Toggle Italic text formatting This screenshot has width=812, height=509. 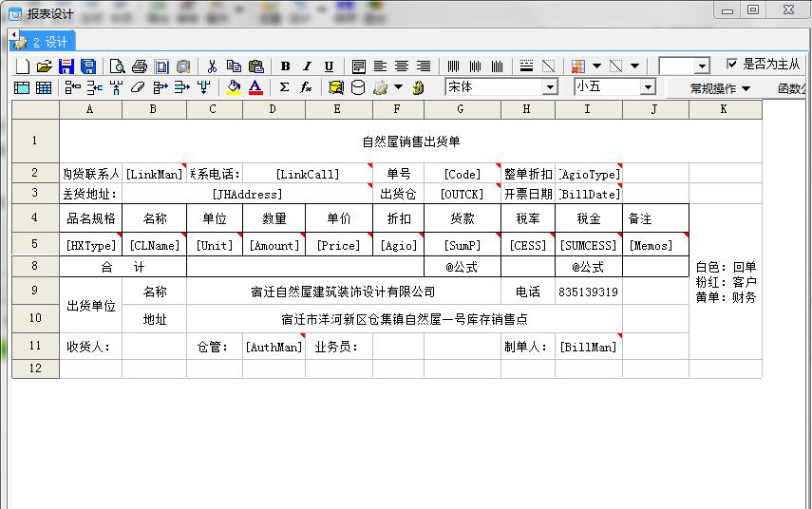click(307, 66)
